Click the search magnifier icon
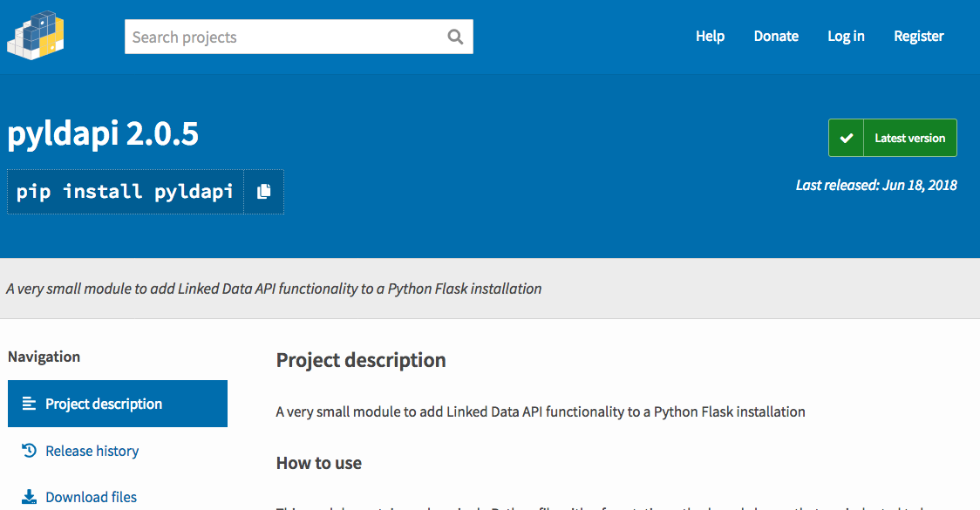This screenshot has width=980, height=510. tap(456, 37)
